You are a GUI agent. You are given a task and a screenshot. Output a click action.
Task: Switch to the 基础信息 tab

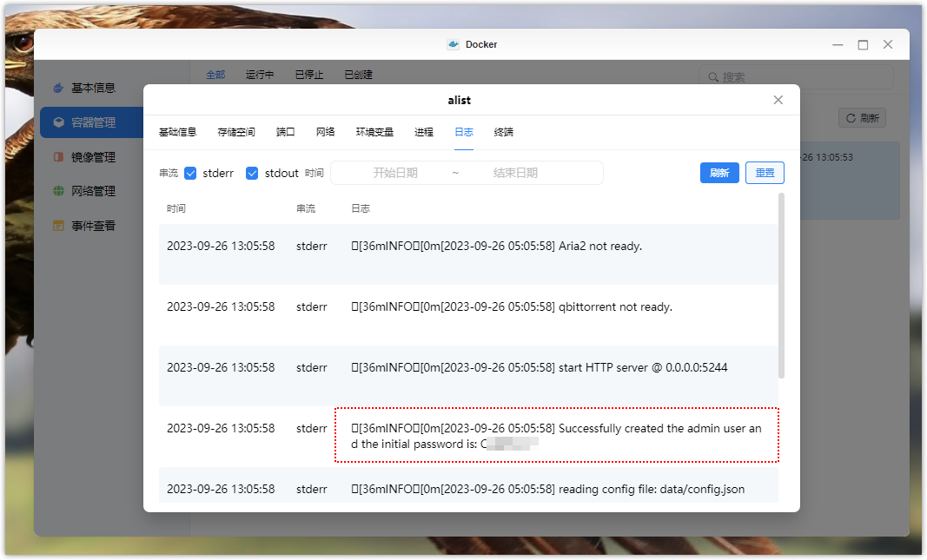(x=177, y=132)
